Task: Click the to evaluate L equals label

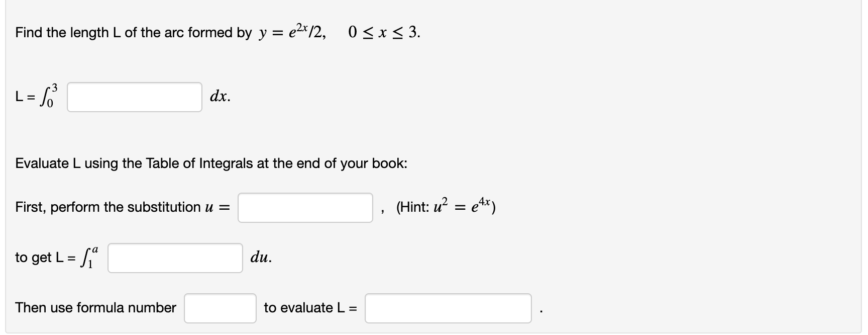Action: (x=310, y=307)
